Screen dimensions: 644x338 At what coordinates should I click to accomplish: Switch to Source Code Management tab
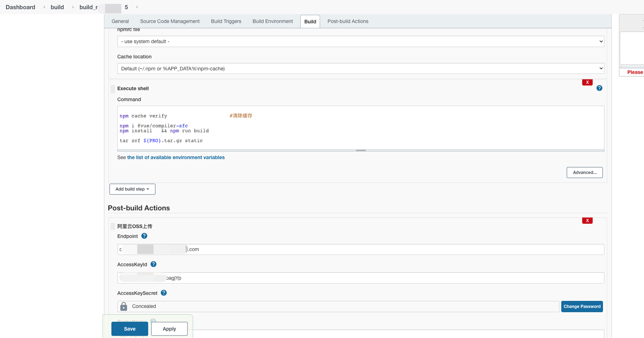tap(170, 21)
